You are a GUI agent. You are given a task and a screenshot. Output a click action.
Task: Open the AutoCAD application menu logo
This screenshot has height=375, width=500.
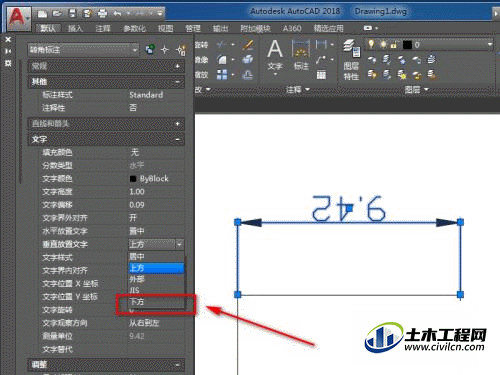[18, 17]
